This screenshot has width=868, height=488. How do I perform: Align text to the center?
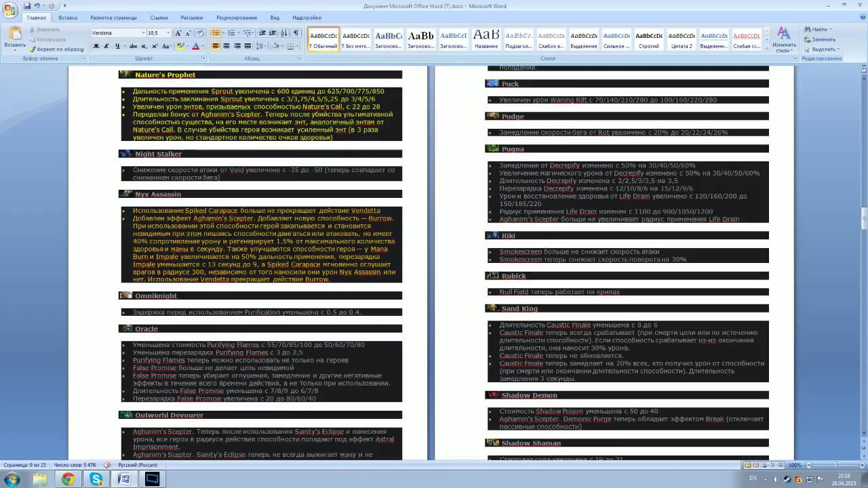226,46
